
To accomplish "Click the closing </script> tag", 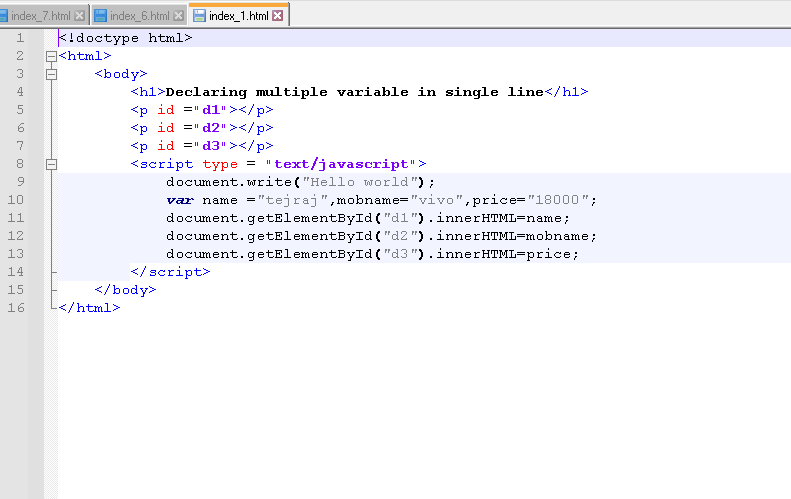I will coord(170,272).
